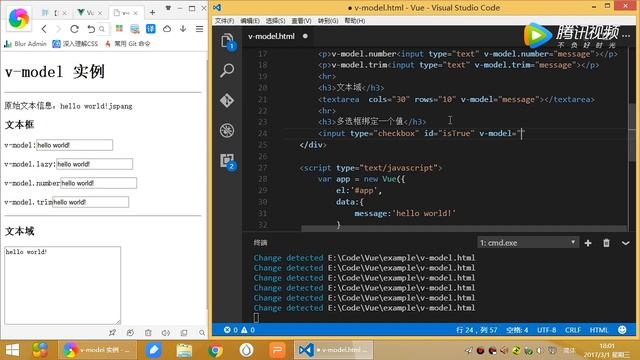The width and height of the screenshot is (640, 360).
Task: Select the v-model.html editor tab
Action: pyautogui.click(x=278, y=36)
